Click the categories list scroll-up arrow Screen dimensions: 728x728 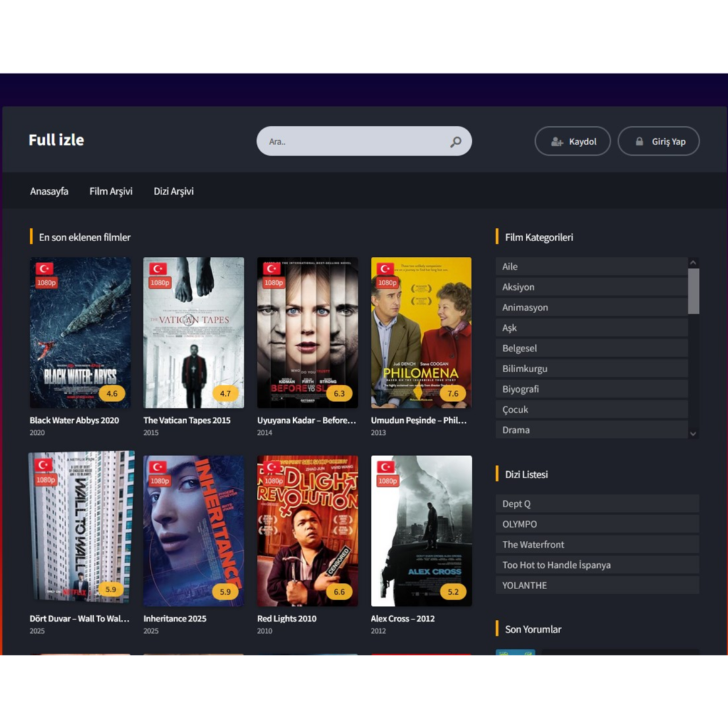693,263
